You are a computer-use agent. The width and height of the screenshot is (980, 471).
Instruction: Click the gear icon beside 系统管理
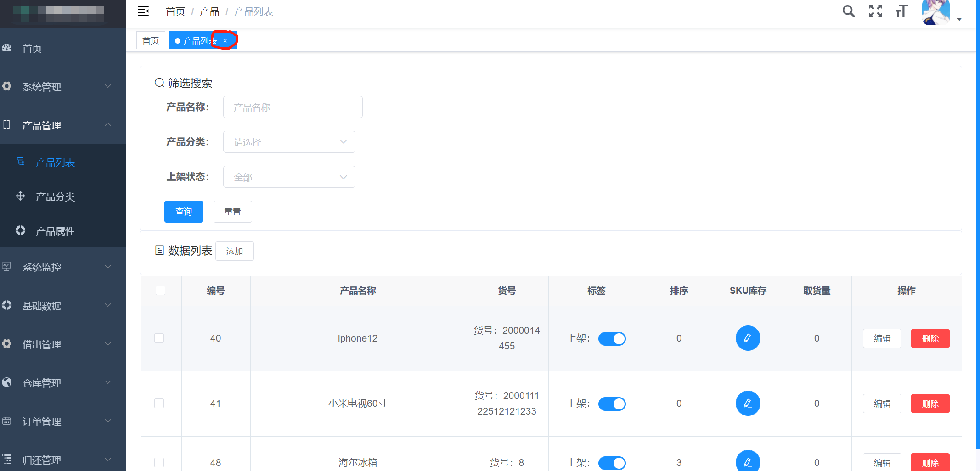point(7,86)
